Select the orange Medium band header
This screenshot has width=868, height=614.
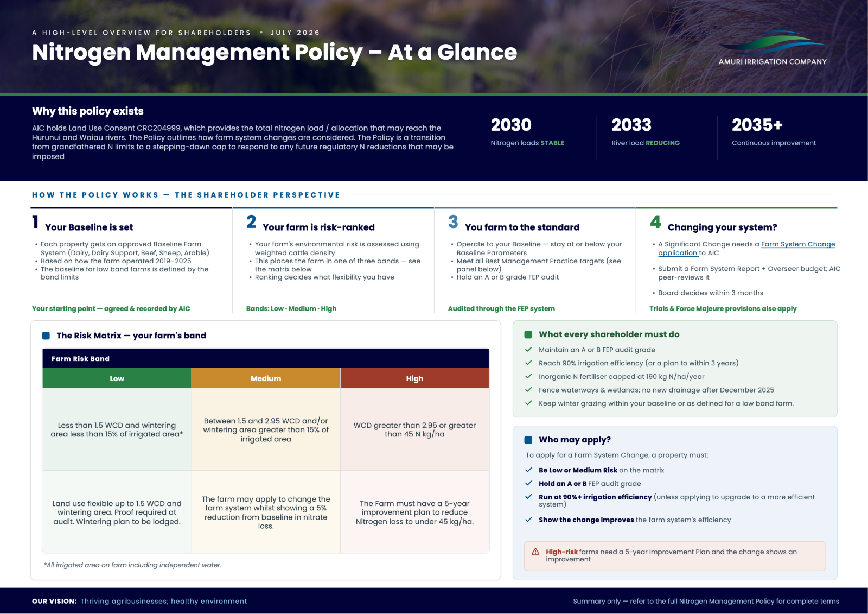[266, 378]
